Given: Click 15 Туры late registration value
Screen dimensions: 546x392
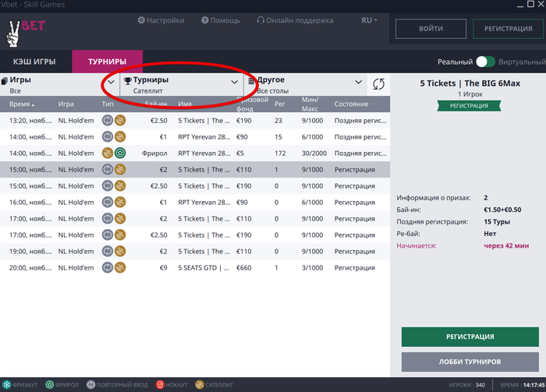Looking at the screenshot, I should (497, 222).
